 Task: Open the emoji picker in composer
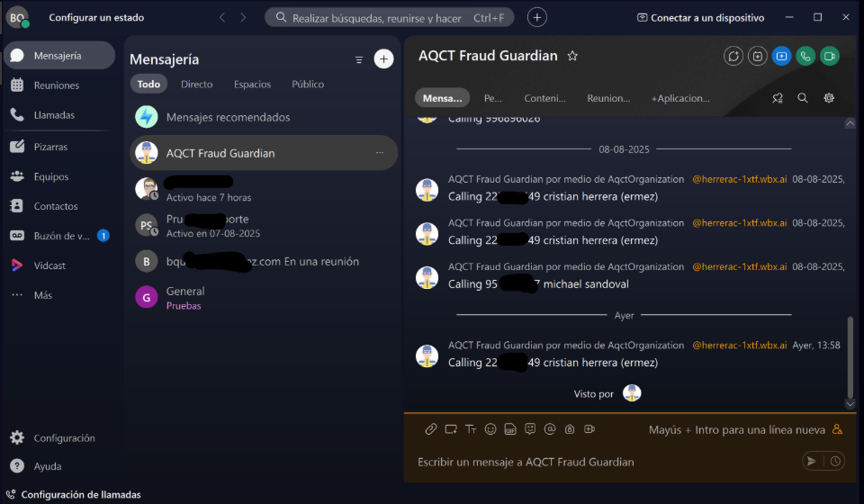click(x=490, y=429)
